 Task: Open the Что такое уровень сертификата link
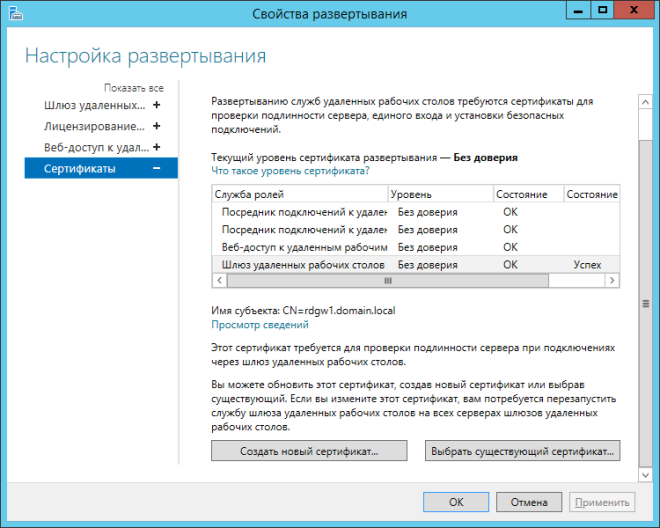(291, 171)
